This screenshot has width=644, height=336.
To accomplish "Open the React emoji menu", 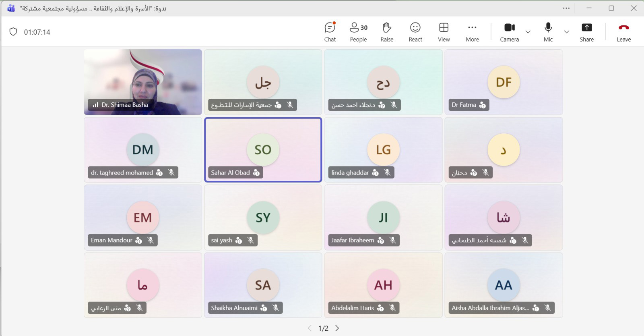I will click(x=415, y=32).
